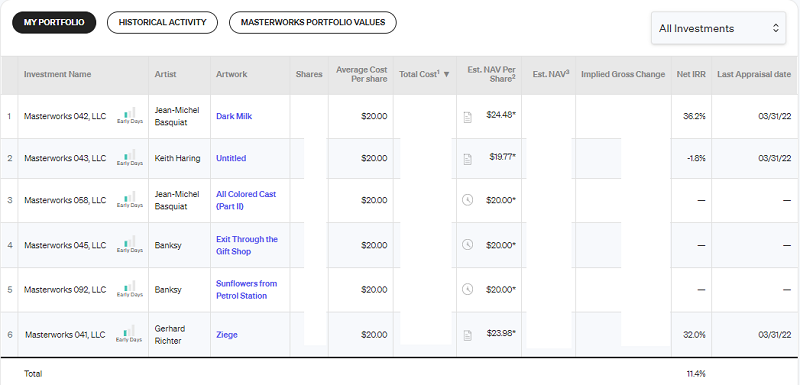Sort by the Total Cost column arrow

[x=446, y=74]
